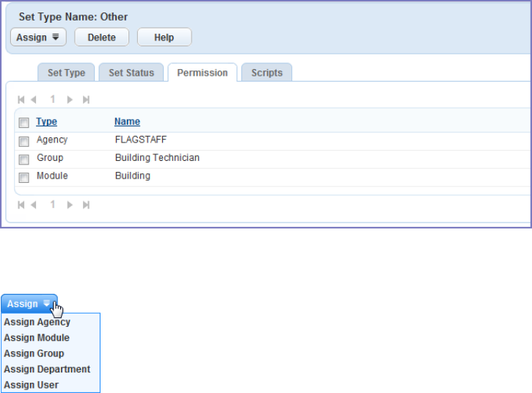Click the FLAGSTAFF name cell

141,140
